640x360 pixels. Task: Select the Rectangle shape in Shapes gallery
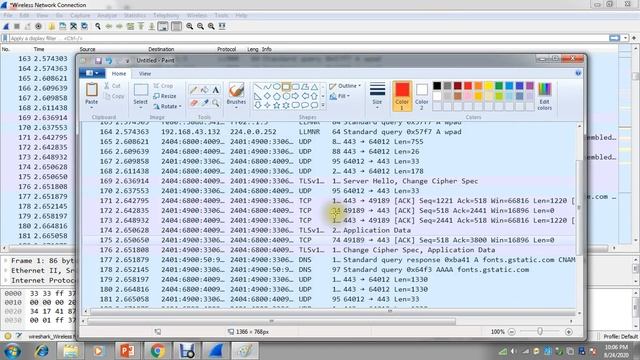(x=286, y=87)
